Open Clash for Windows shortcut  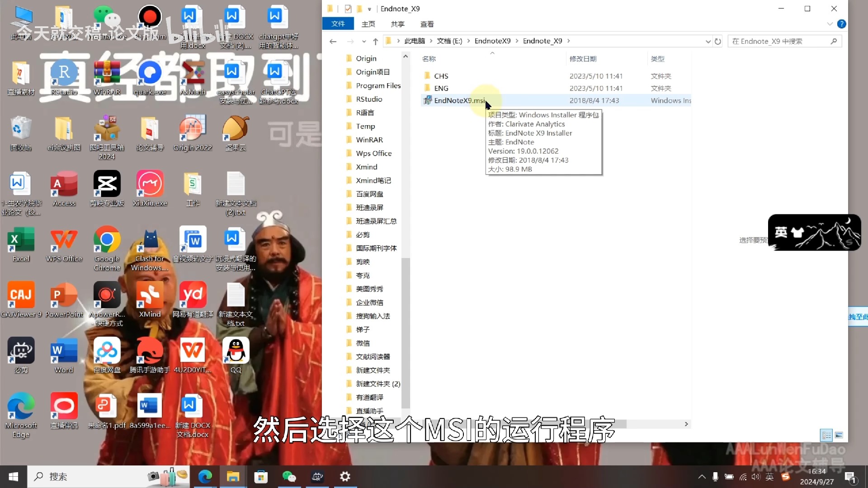pos(150,249)
